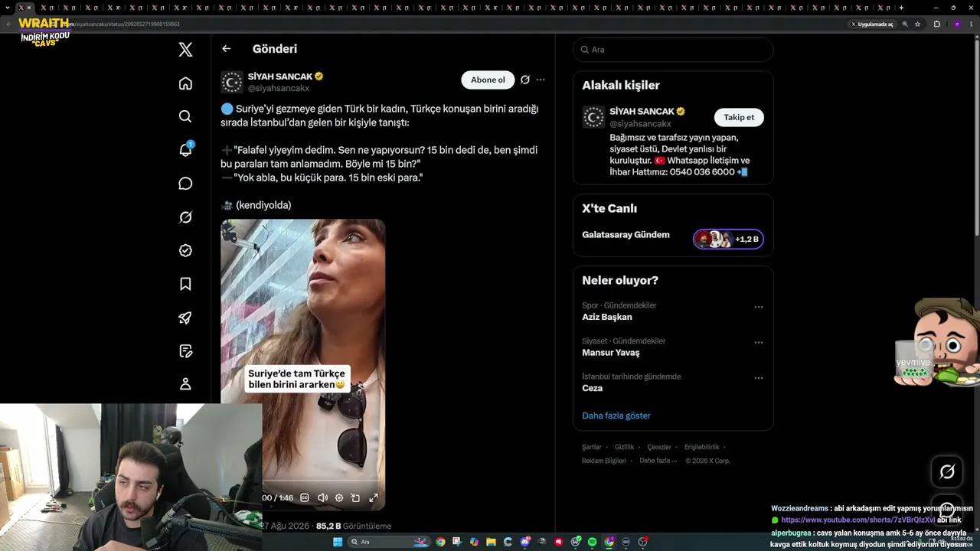980x551 pixels.
Task: Click the Abone ol button
Action: (x=488, y=80)
